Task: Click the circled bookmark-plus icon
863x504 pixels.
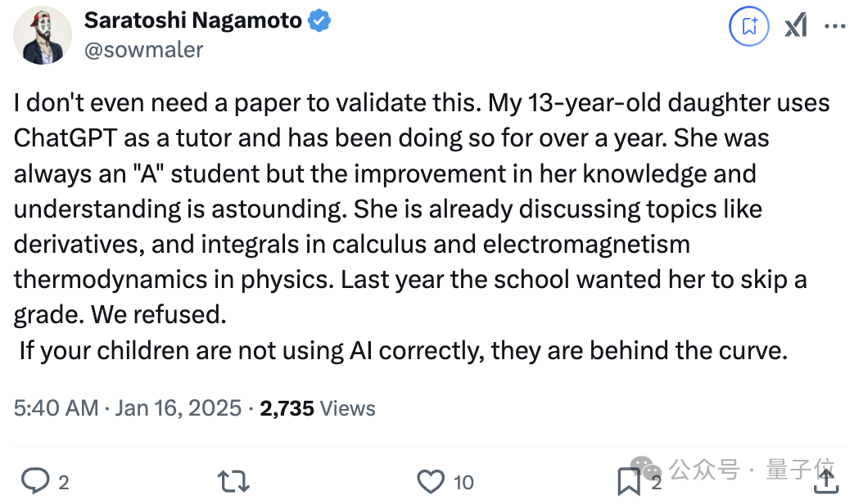Action: [x=749, y=26]
